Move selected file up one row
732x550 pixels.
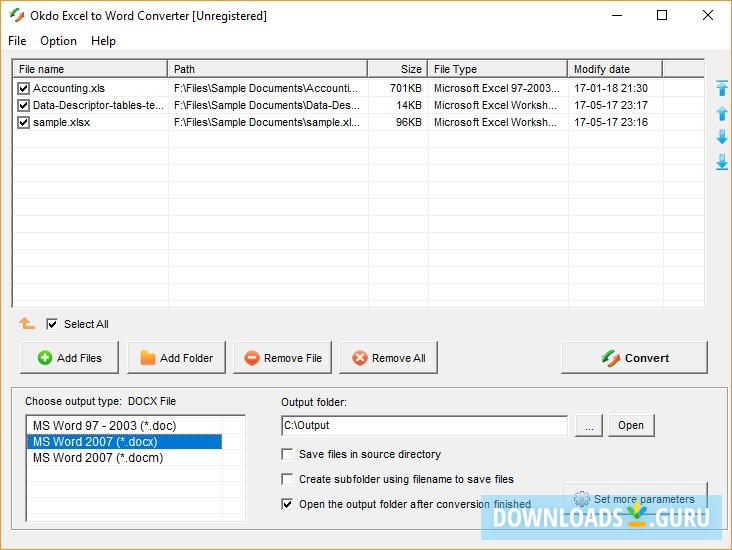(x=722, y=113)
